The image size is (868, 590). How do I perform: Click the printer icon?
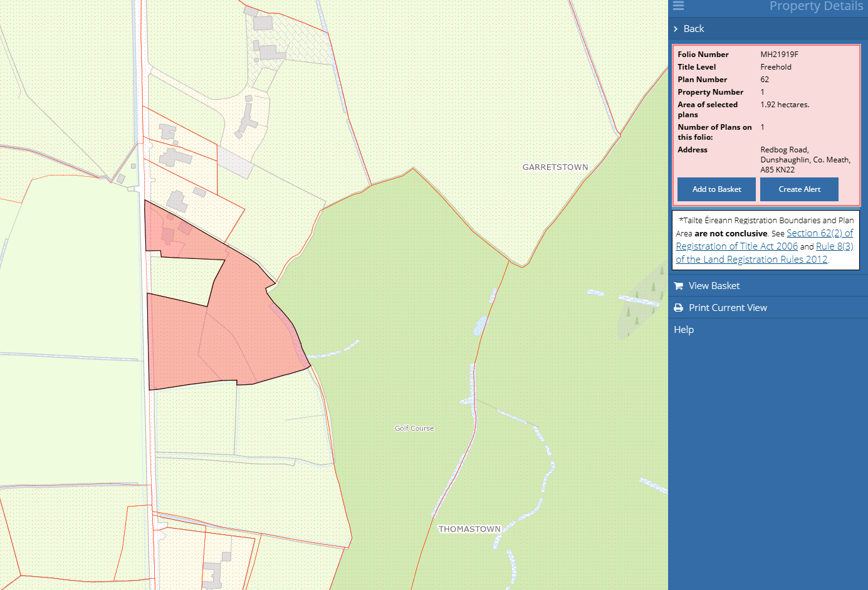678,308
